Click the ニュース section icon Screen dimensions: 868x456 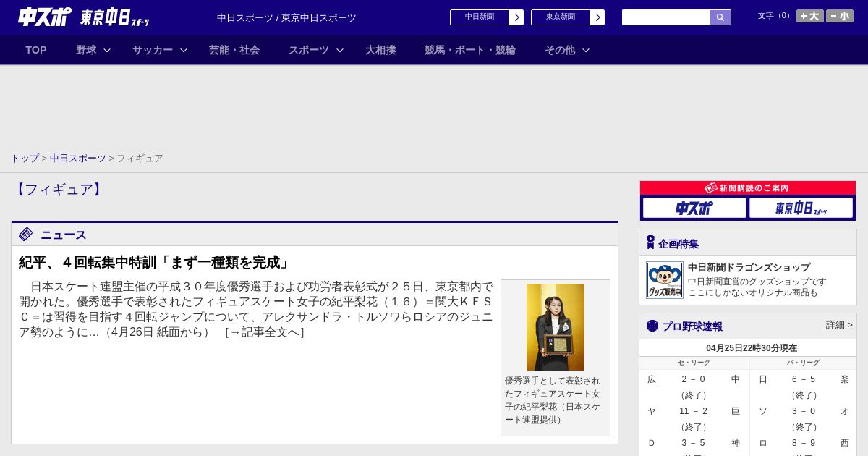click(x=26, y=234)
